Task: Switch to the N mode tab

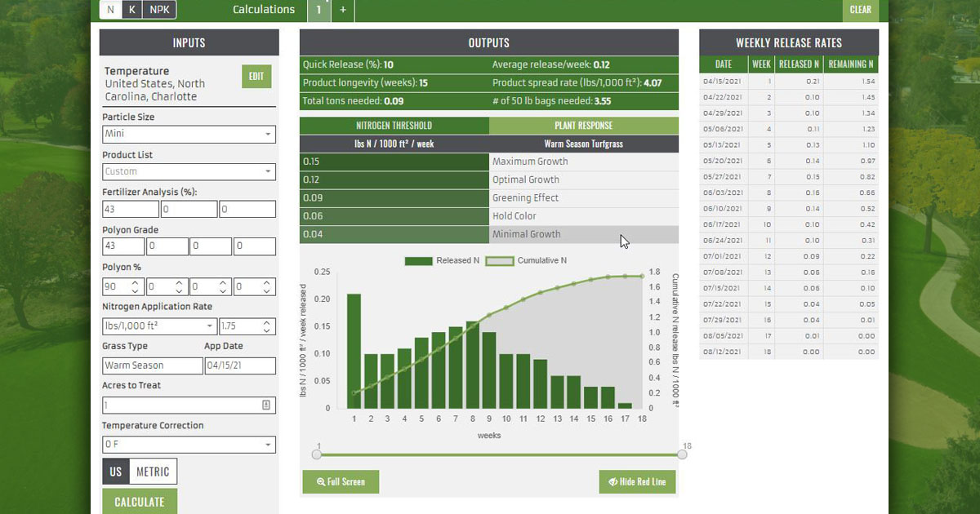Action: click(x=110, y=10)
